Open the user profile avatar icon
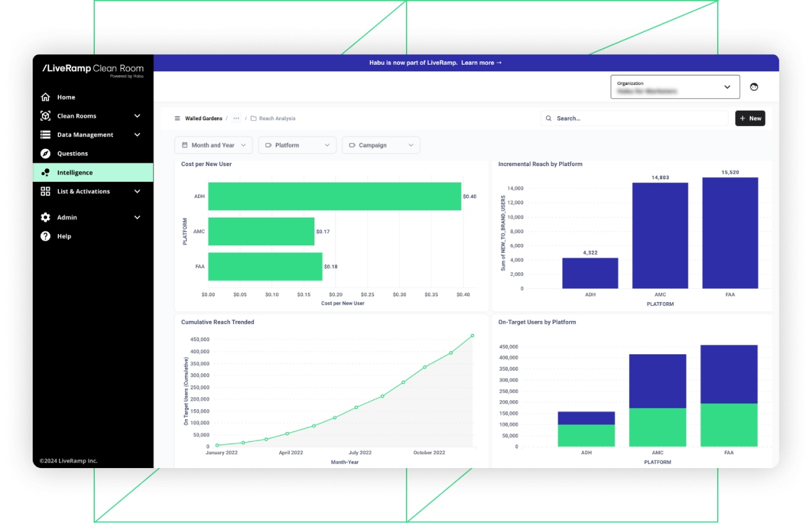This screenshot has width=812, height=523. (754, 87)
